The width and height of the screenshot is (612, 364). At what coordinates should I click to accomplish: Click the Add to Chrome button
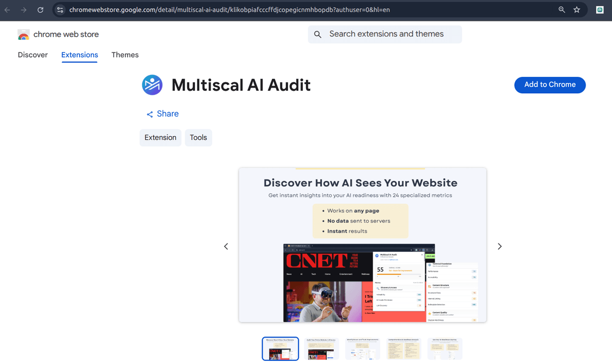click(550, 85)
